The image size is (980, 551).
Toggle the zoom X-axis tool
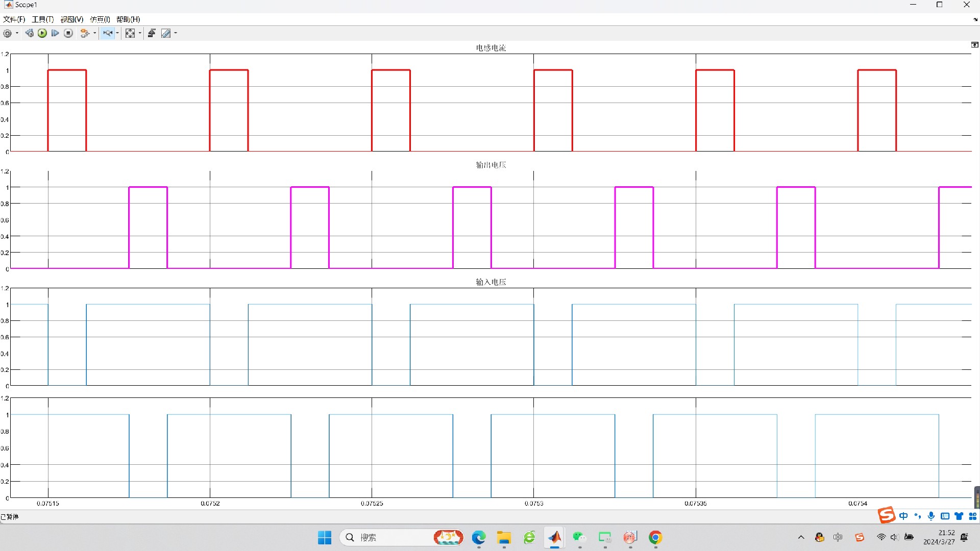(108, 33)
